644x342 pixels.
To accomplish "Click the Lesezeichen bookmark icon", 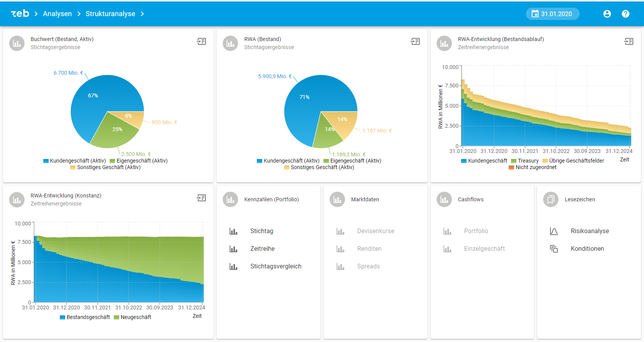I will point(551,199).
